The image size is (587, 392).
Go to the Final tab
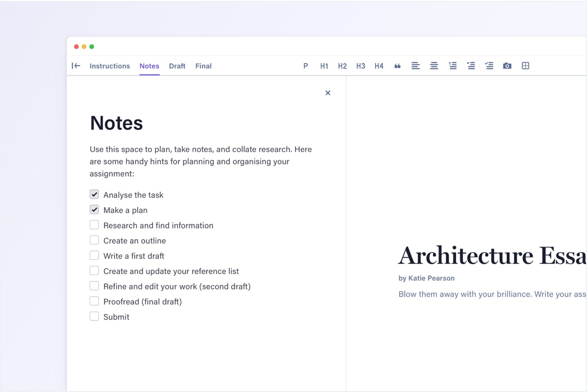[x=203, y=66]
